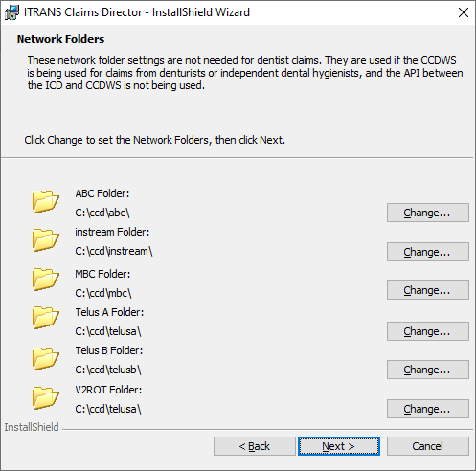Select the C:\ccd\instream\ path text
Image resolution: width=476 pixels, height=471 pixels.
point(114,251)
